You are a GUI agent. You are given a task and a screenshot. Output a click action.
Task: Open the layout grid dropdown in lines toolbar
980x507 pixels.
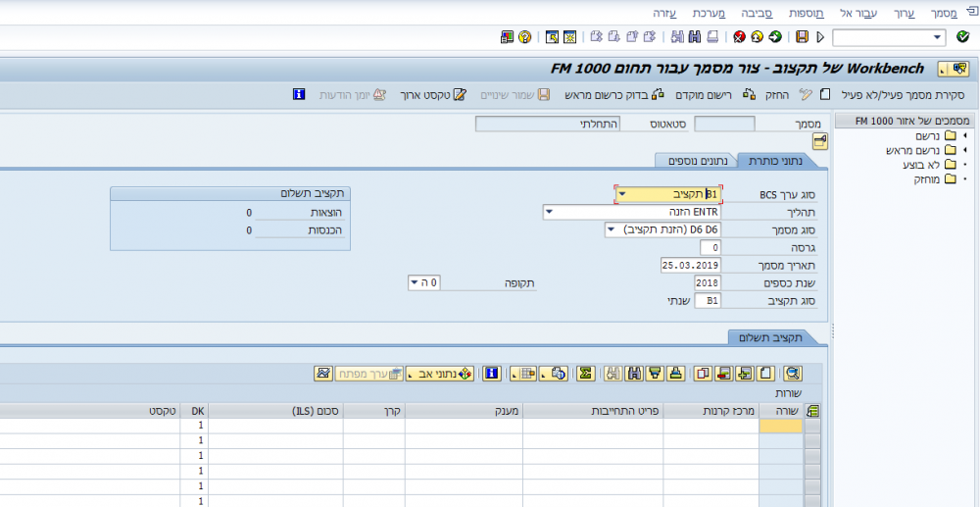click(523, 374)
